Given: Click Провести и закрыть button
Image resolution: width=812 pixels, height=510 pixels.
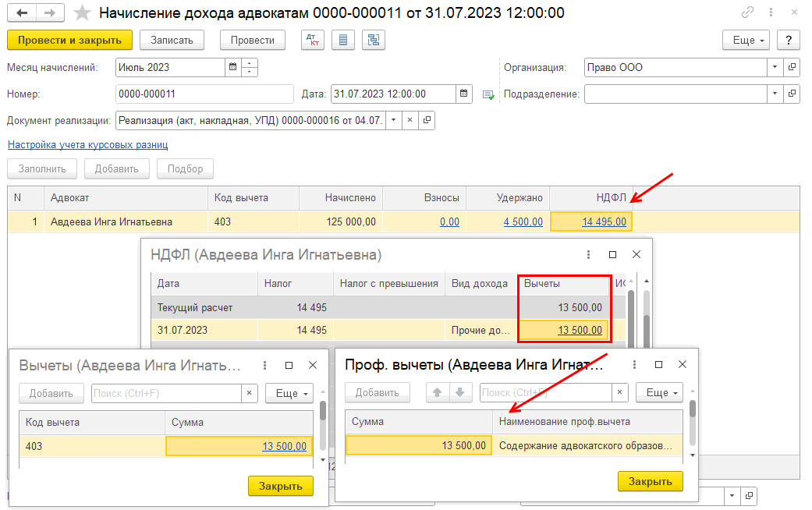Looking at the screenshot, I should click(69, 40).
